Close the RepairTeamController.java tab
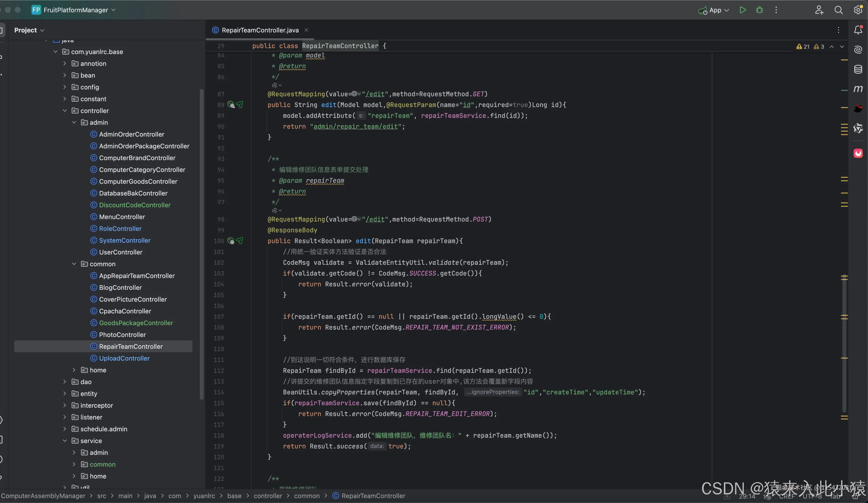Screen dimensions: 868x503 point(306,30)
